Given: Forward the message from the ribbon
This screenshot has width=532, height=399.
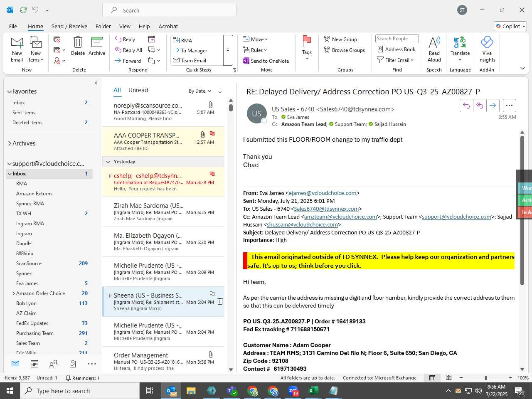Looking at the screenshot, I should (128, 61).
